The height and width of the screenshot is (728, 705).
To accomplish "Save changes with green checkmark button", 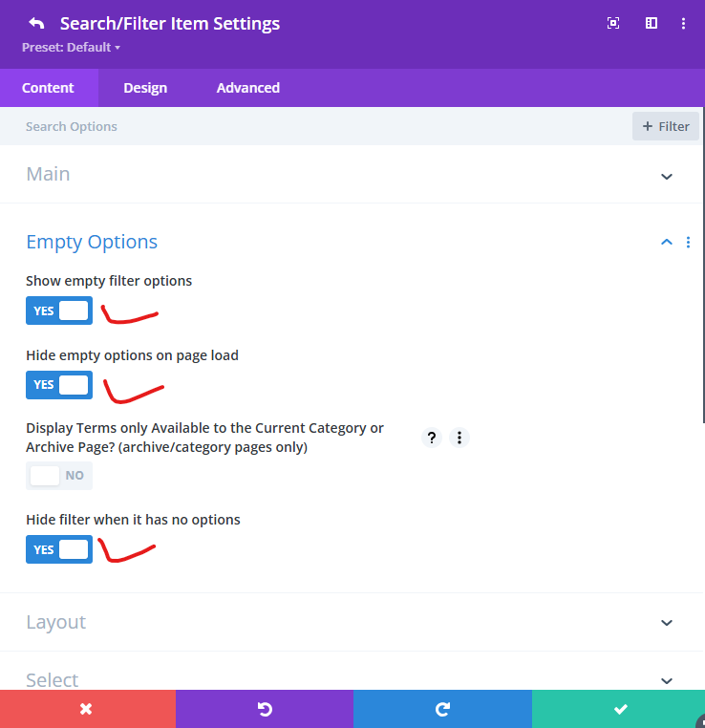I will point(619,709).
